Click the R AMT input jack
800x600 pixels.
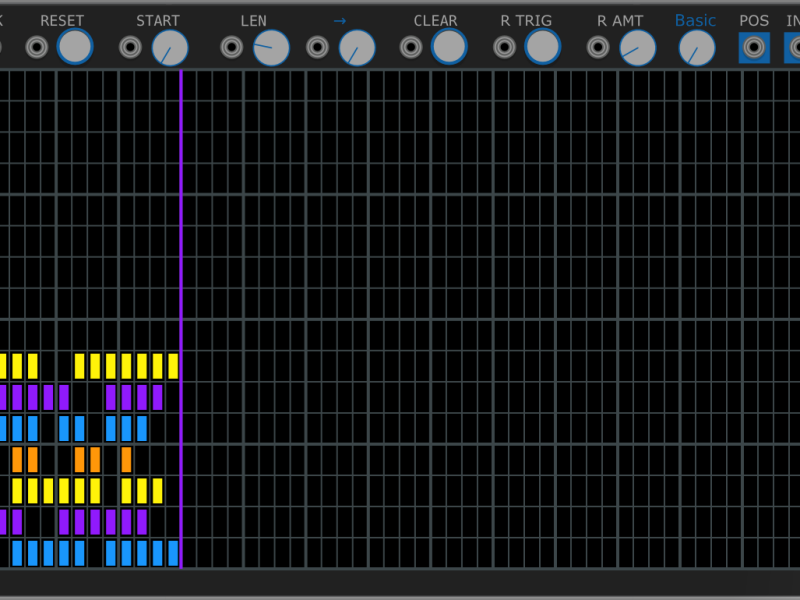tap(598, 47)
